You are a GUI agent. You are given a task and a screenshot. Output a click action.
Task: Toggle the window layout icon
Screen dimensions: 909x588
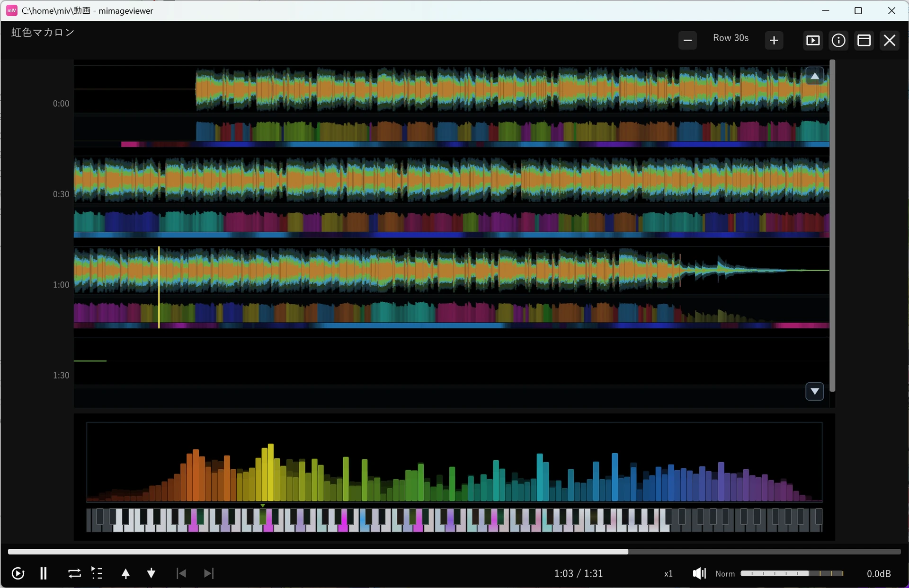864,40
